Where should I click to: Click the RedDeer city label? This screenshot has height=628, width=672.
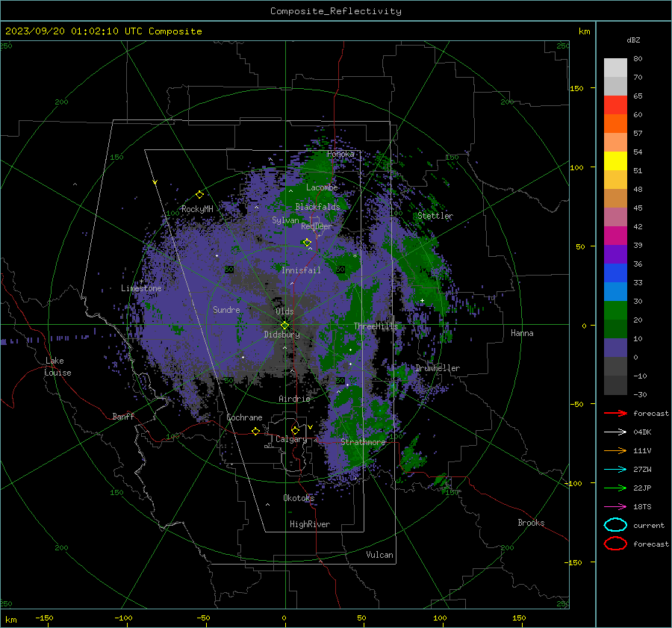[317, 226]
